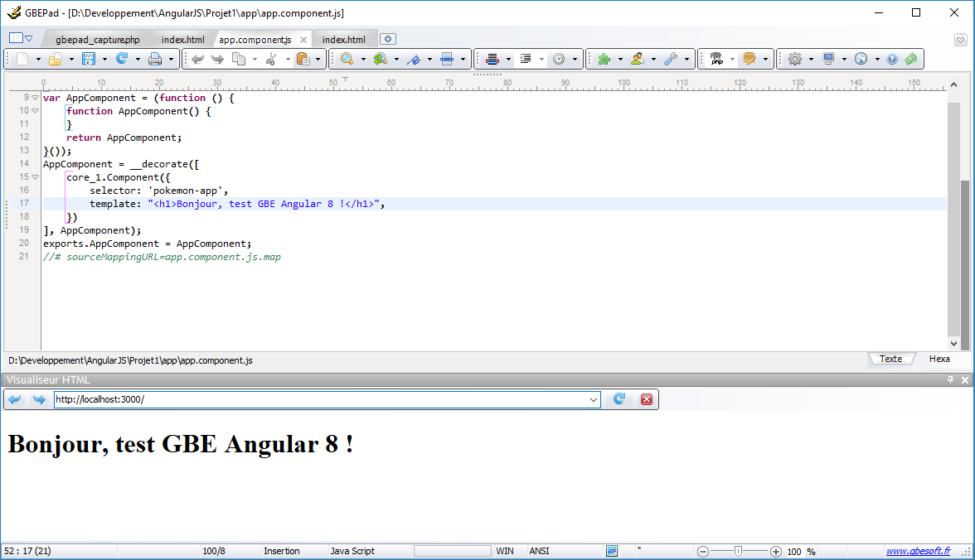This screenshot has height=560, width=975.
Task: Cut the selection with the scissors
Action: click(272, 59)
